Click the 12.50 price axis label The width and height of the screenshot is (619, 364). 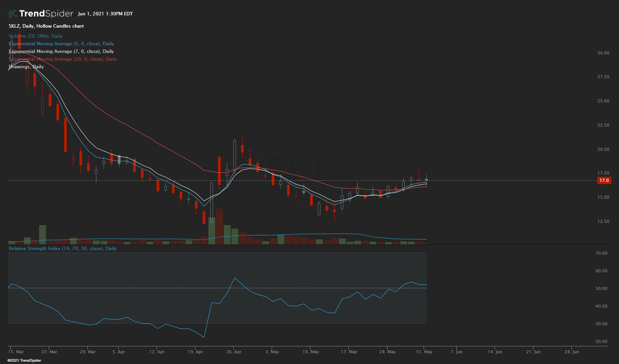click(x=603, y=221)
